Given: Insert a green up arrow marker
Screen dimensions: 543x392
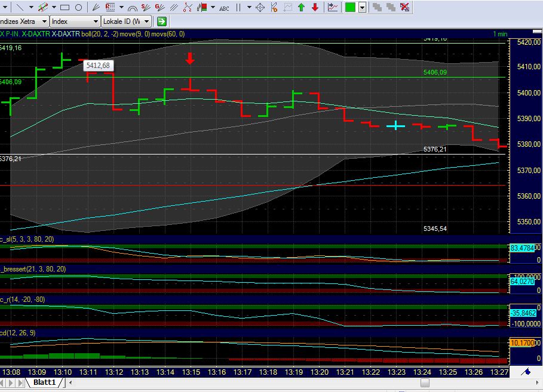Looking at the screenshot, I should (x=301, y=7).
